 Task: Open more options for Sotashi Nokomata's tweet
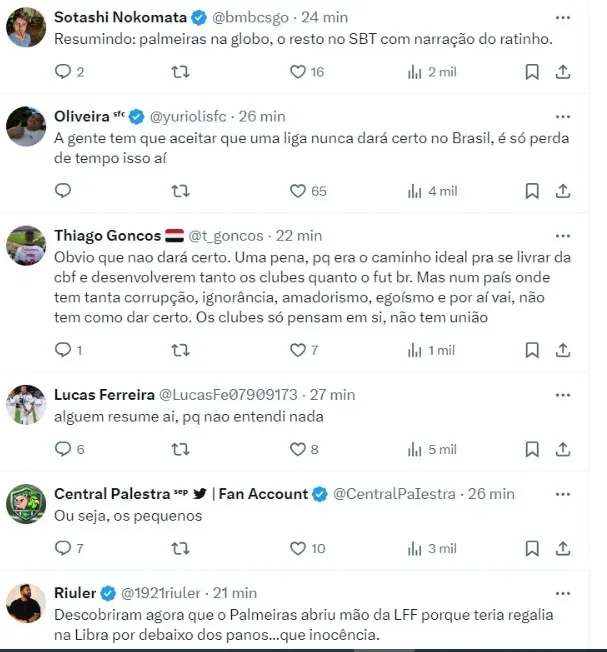pos(565,17)
